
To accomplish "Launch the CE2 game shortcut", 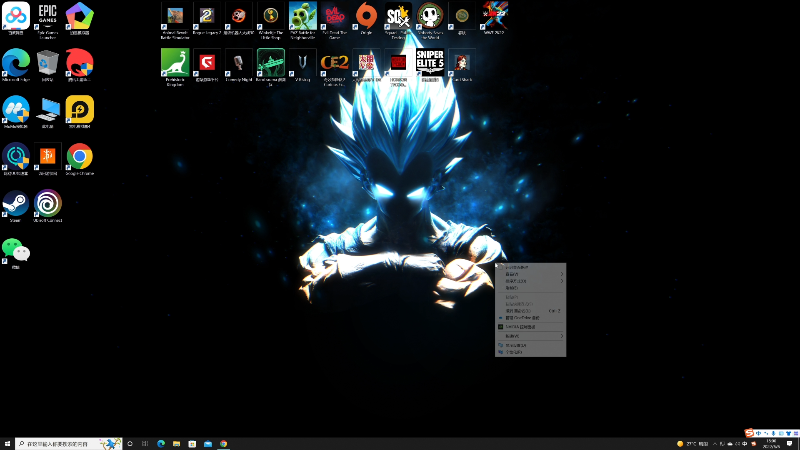I will coord(334,66).
